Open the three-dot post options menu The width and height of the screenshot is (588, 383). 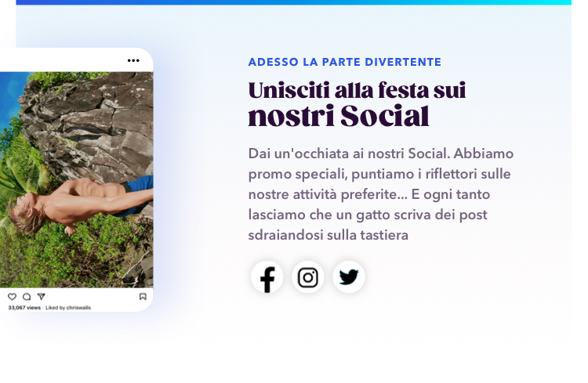click(133, 60)
